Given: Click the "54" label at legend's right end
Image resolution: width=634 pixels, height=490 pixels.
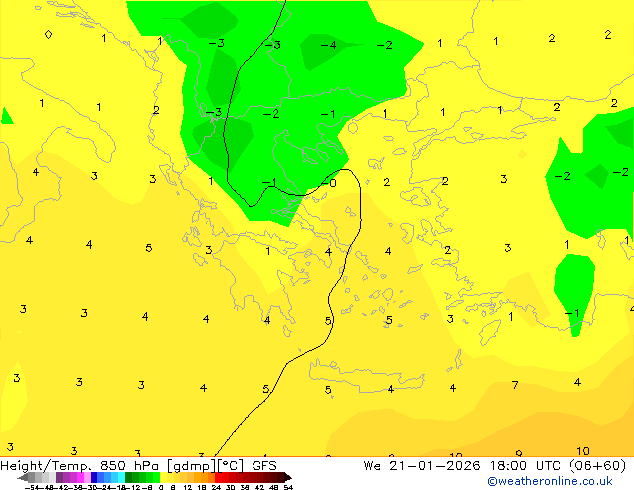Looking at the screenshot, I should tap(288, 487).
